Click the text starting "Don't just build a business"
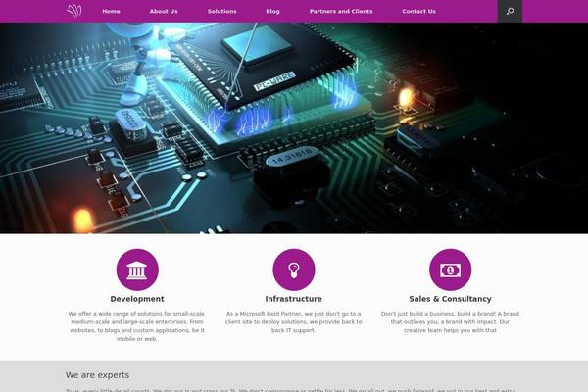Viewport: 588px width, 392px height. pyautogui.click(x=451, y=321)
